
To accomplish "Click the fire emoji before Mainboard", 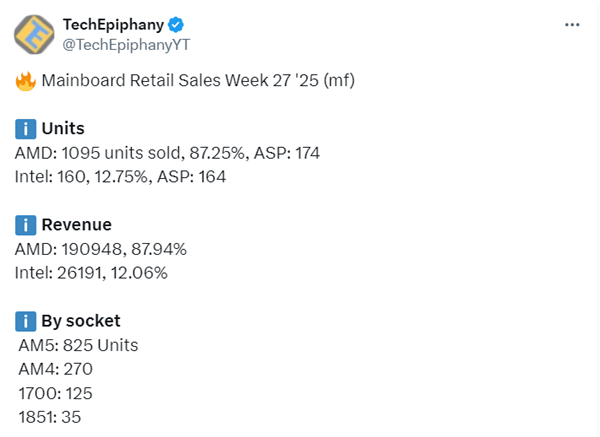I will [25, 83].
